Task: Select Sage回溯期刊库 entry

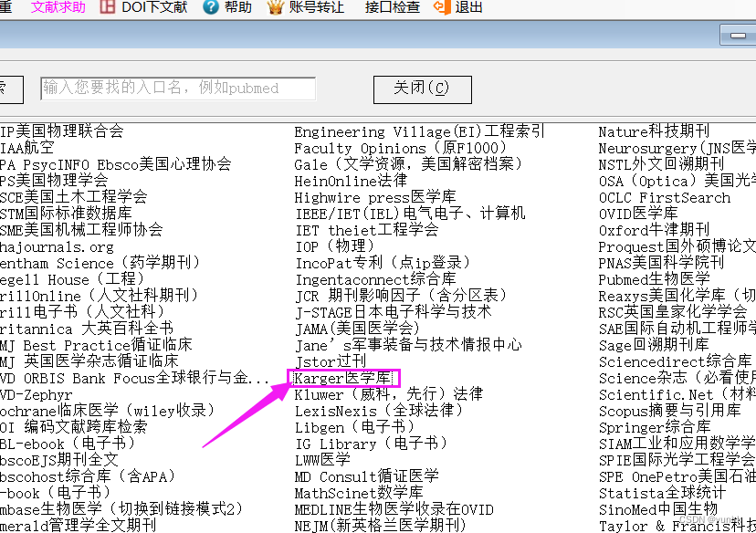Action: tap(654, 345)
